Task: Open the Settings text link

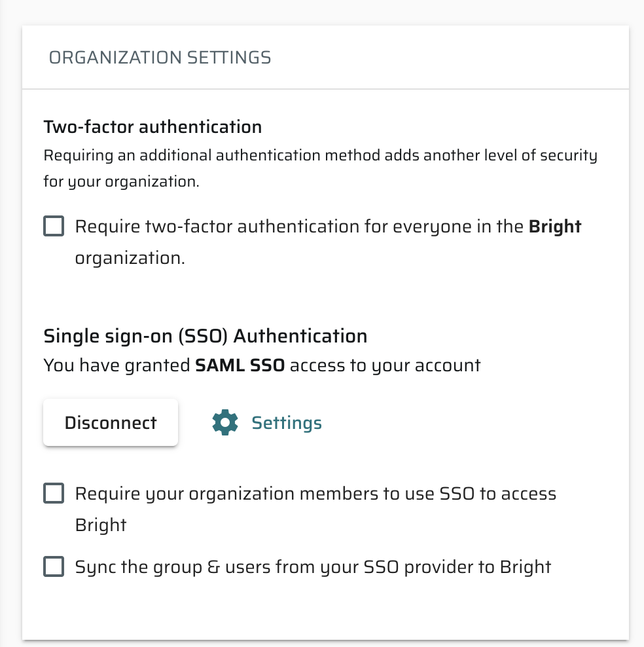Action: point(287,423)
